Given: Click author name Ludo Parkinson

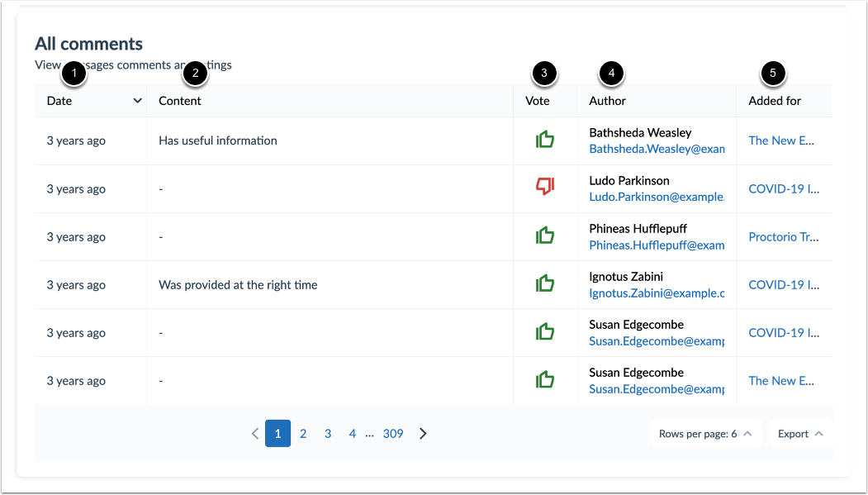Looking at the screenshot, I should click(628, 180).
